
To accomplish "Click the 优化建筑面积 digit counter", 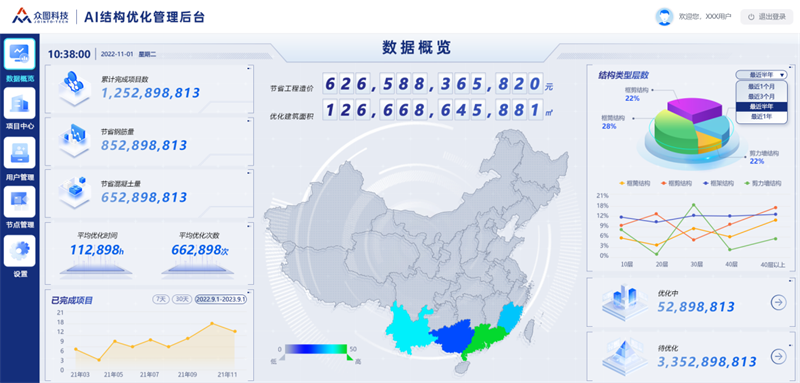I will (x=432, y=109).
